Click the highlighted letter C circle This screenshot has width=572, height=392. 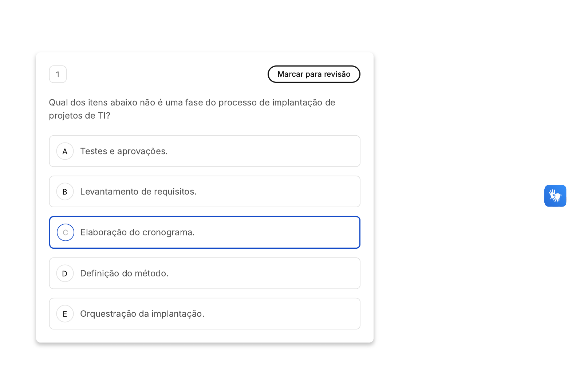(66, 232)
